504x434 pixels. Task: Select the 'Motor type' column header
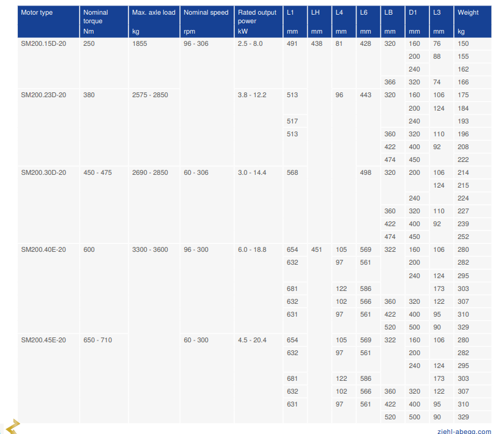(48, 21)
